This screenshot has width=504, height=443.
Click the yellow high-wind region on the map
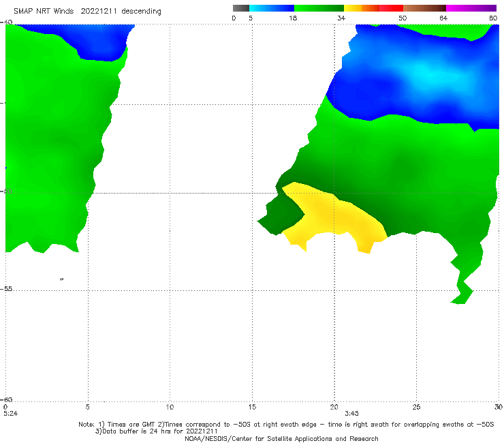point(334,215)
